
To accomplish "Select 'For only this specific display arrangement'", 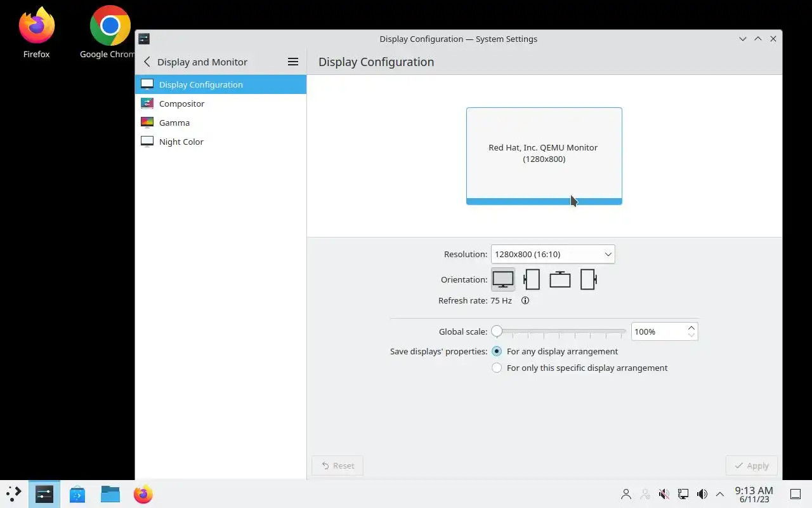I will tap(580, 368).
